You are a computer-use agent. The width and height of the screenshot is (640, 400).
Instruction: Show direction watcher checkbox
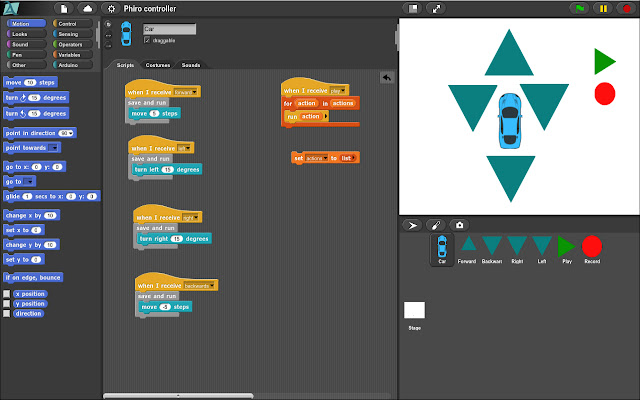pos(7,313)
